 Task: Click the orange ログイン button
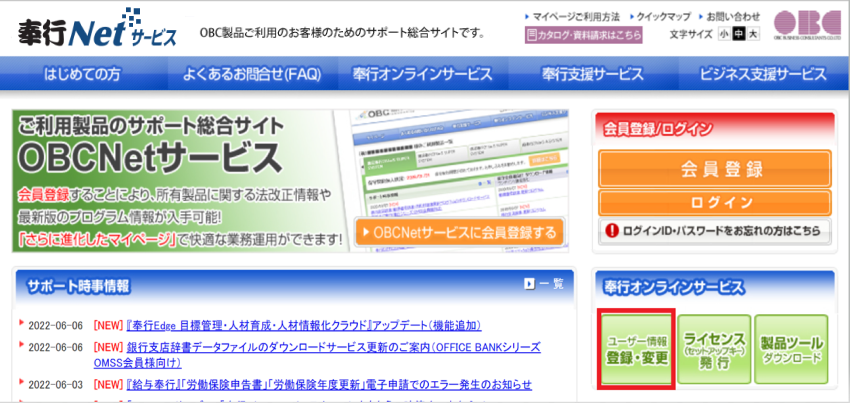point(714,203)
